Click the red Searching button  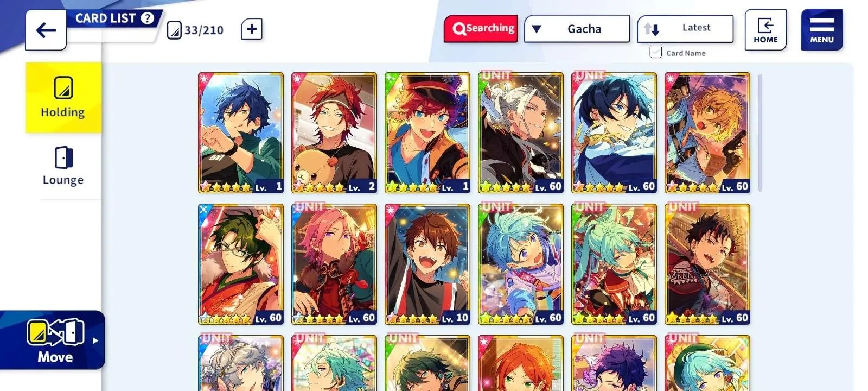481,29
